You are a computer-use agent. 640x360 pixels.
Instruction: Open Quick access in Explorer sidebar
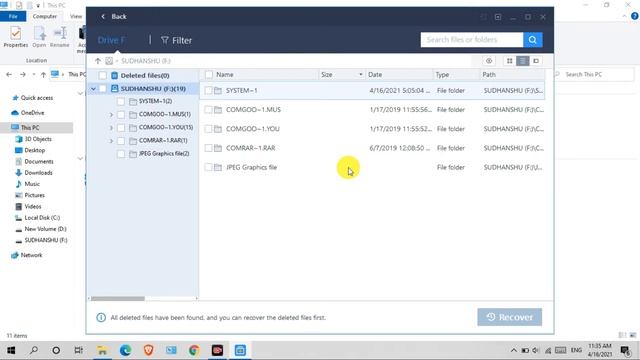click(x=36, y=98)
